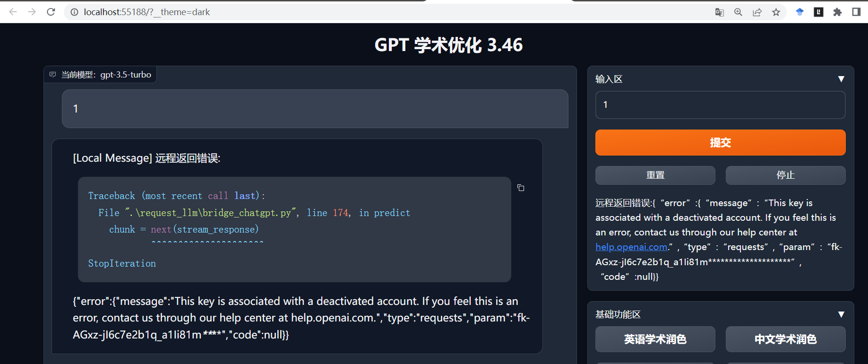Image resolution: width=868 pixels, height=364 pixels.
Task: Toggle the browser side panel
Action: click(x=856, y=12)
